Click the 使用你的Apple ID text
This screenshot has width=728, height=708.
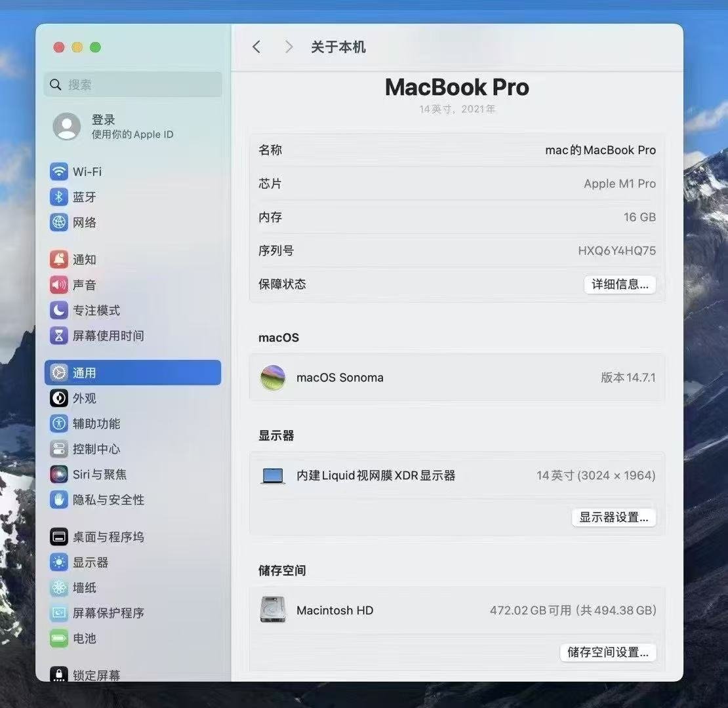point(132,134)
